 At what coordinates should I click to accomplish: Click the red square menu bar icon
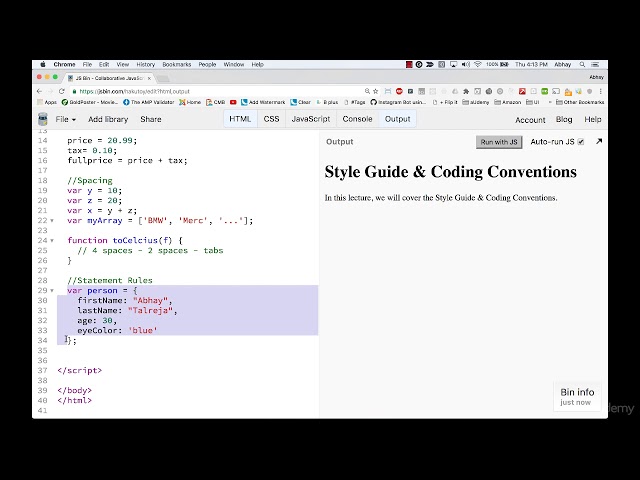pos(409,64)
